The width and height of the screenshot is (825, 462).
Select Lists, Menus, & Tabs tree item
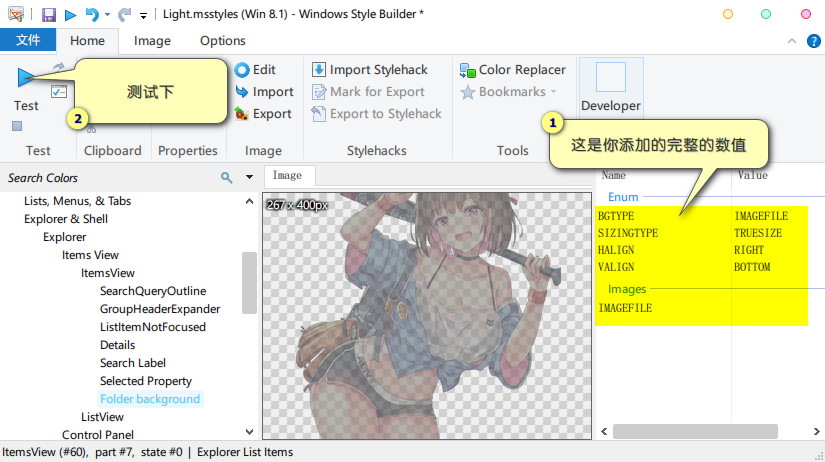point(77,201)
